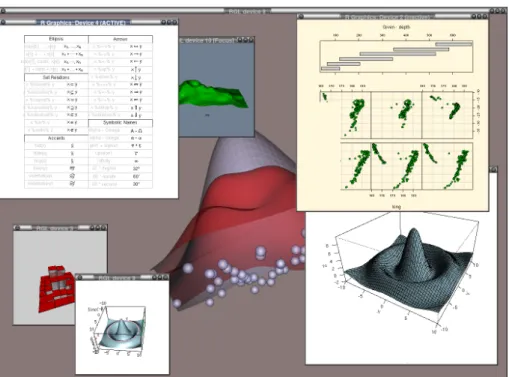Screen dimensions: 509x377
Task: Click the depth interval bars panel in Device 2
Action: pyautogui.click(x=396, y=56)
